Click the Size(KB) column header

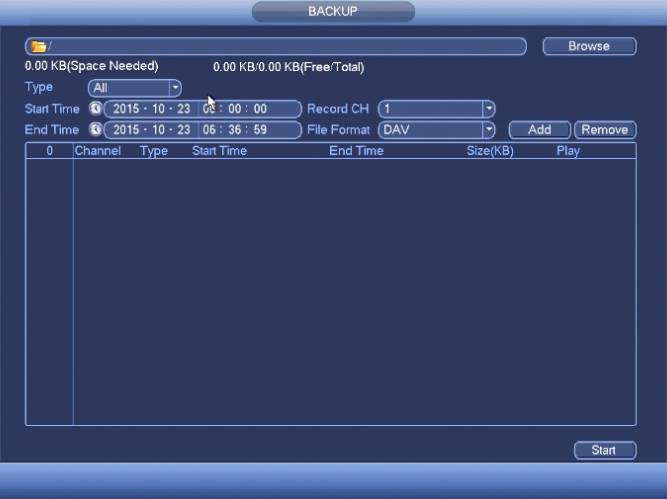pyautogui.click(x=490, y=151)
